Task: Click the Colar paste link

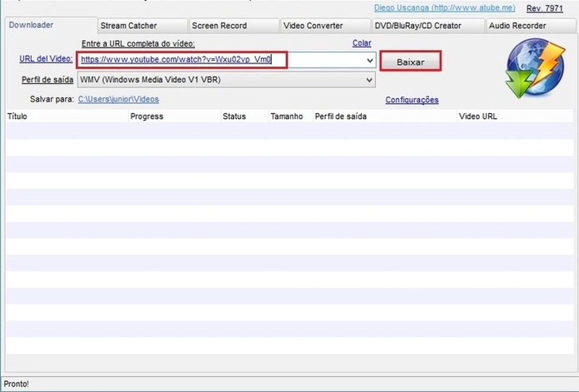Action: coord(361,43)
